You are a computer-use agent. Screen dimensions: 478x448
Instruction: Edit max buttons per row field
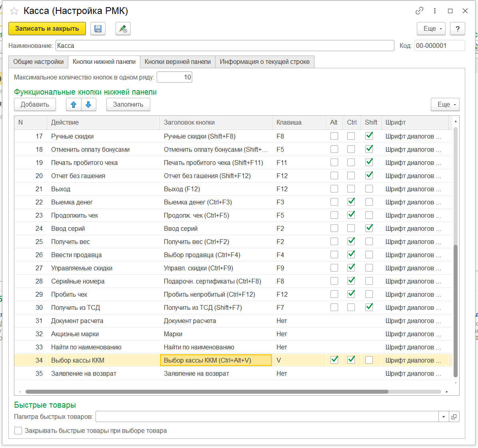click(x=174, y=77)
